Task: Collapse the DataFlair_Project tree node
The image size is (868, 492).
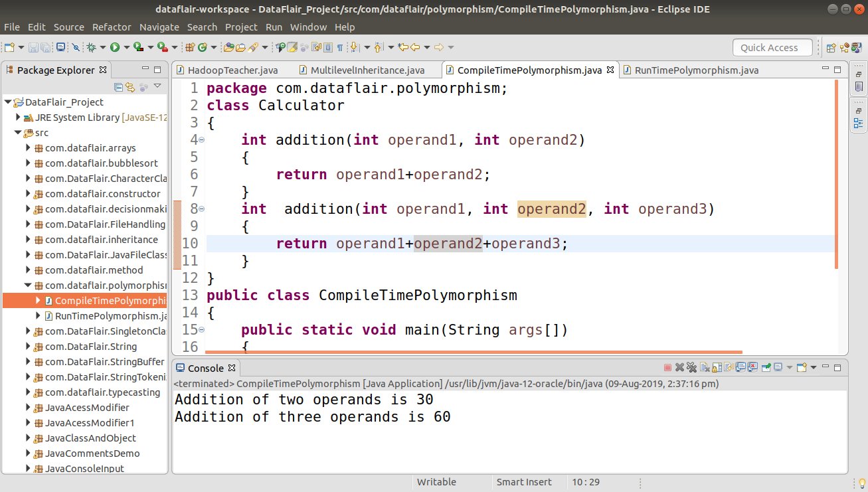Action: (7, 102)
